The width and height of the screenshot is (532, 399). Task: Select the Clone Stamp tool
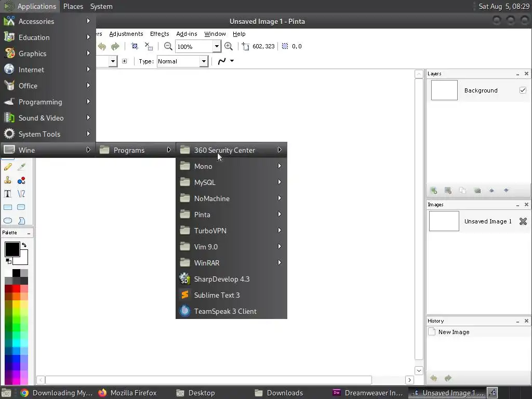8,180
